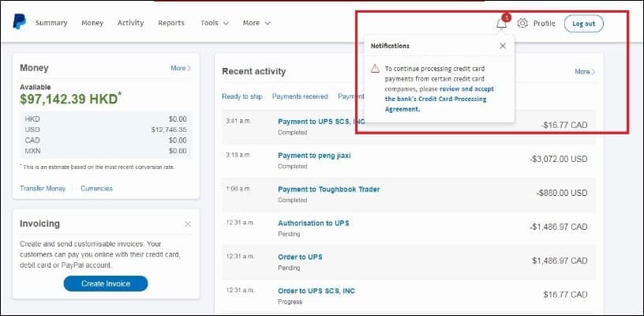
Task: Open More link in Money panel
Action: coord(180,69)
